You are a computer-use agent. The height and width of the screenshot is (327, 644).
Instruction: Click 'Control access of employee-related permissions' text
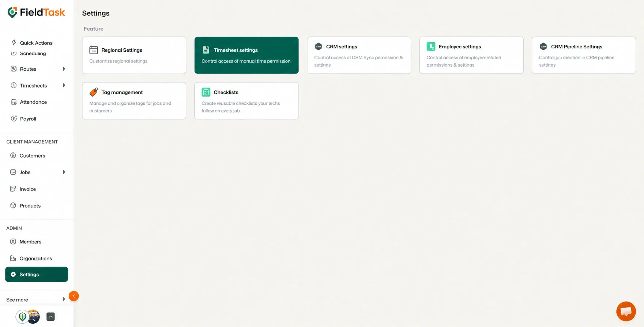[x=464, y=61]
